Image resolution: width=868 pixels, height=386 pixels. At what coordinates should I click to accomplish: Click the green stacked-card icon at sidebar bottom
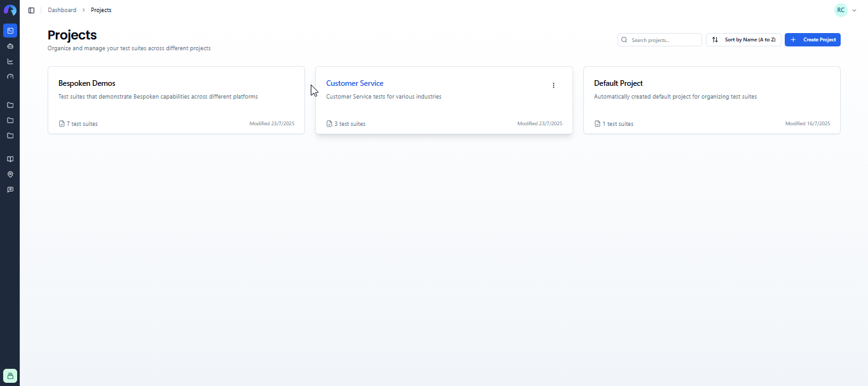tap(10, 376)
